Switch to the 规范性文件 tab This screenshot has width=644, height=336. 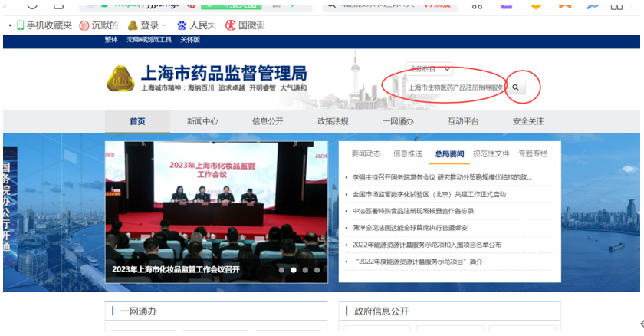(x=491, y=153)
